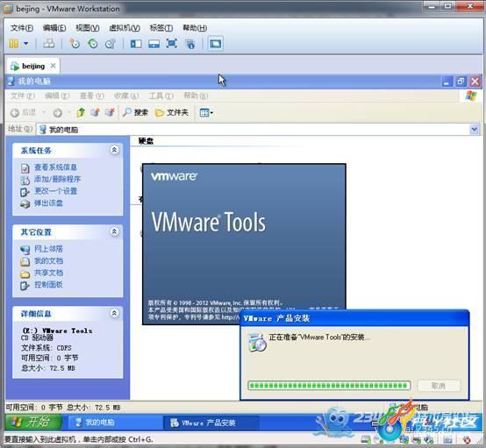486x448 pixels.
Task: Click the network adapter status icon
Action: point(404,439)
